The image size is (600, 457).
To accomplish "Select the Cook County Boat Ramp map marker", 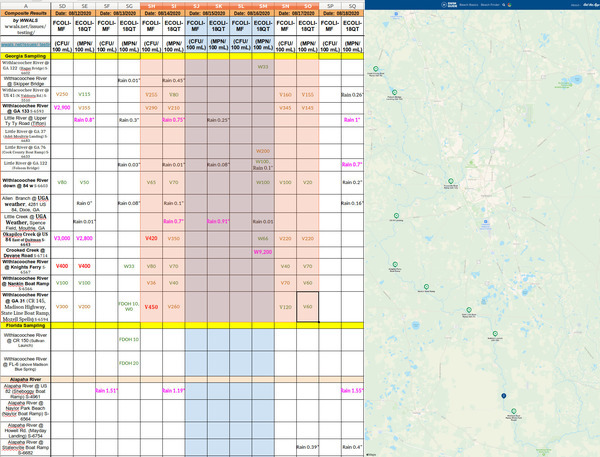I will pos(376,69).
